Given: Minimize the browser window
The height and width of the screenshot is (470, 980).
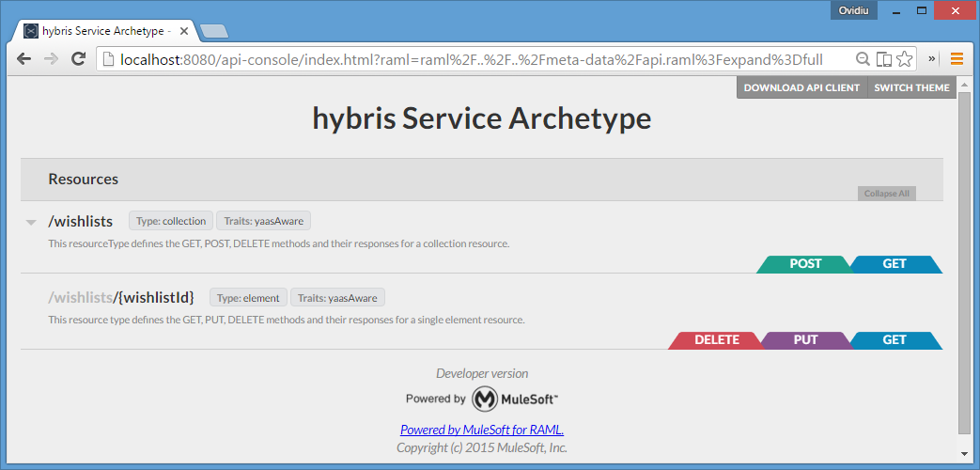Looking at the screenshot, I should point(896,10).
